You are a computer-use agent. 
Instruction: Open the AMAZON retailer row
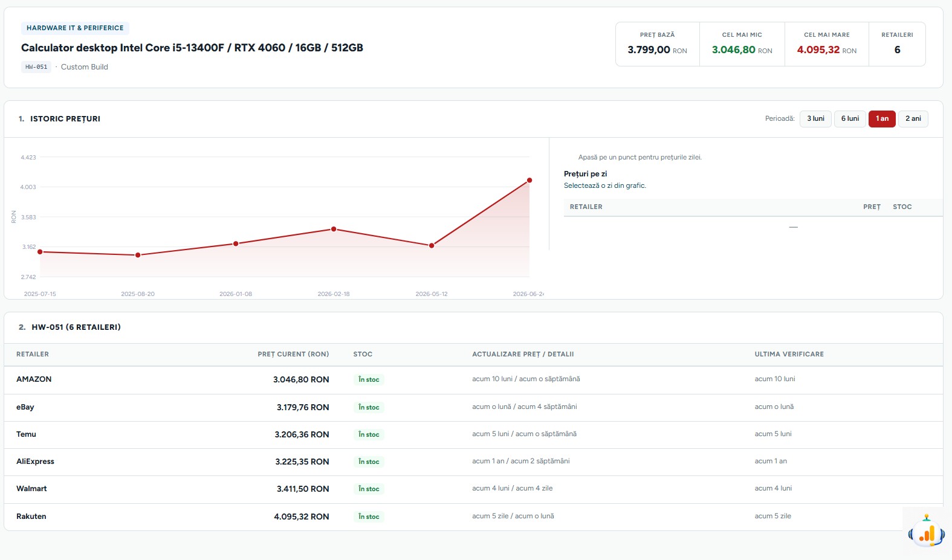473,379
